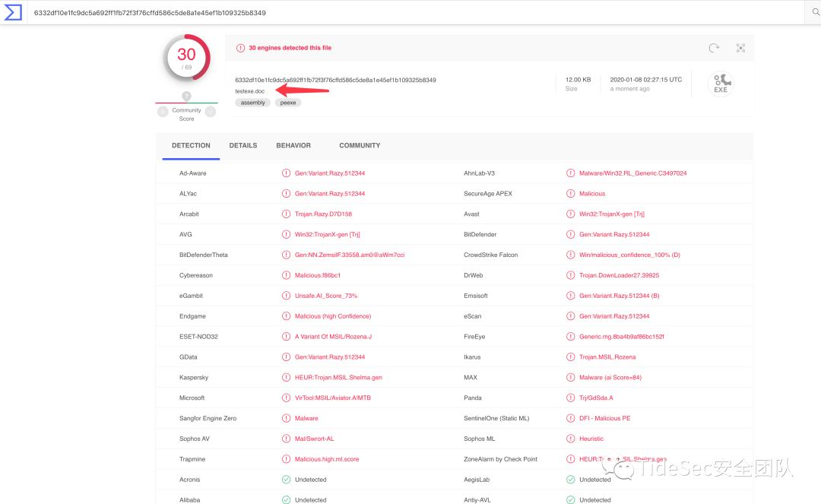This screenshot has height=504, width=821.
Task: Click AhnLab-V3's 'Malware/Win32.RL_Generic.C3497024' result
Action: coord(632,173)
